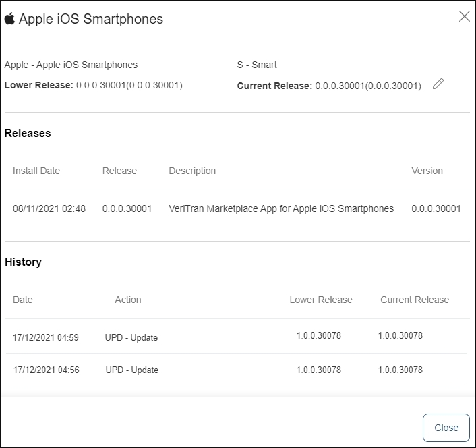This screenshot has width=476, height=448.
Task: Click the VeriTran Marketplace App description text
Action: pyautogui.click(x=280, y=209)
